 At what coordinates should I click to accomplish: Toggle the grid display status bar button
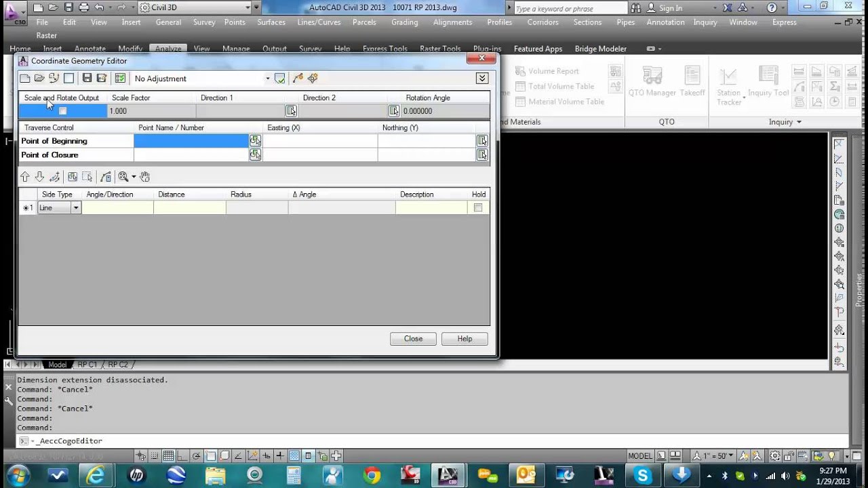coord(168,456)
